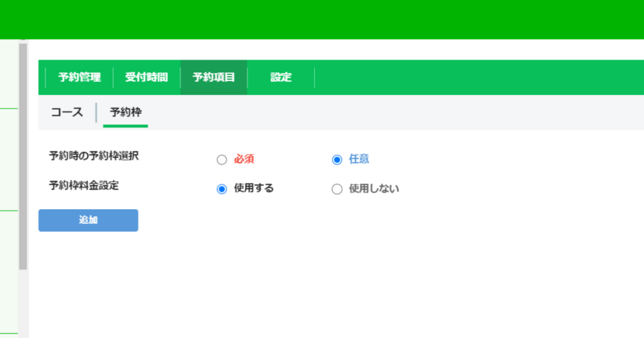Viewport: 644px width, 338px height.
Task: Switch to the 受付時間 tab
Action: pos(147,77)
